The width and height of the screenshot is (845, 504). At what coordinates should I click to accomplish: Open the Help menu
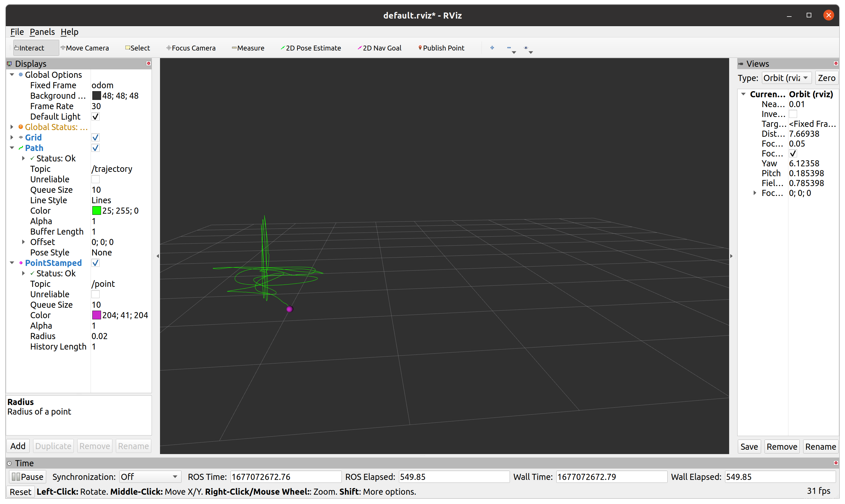coord(69,32)
